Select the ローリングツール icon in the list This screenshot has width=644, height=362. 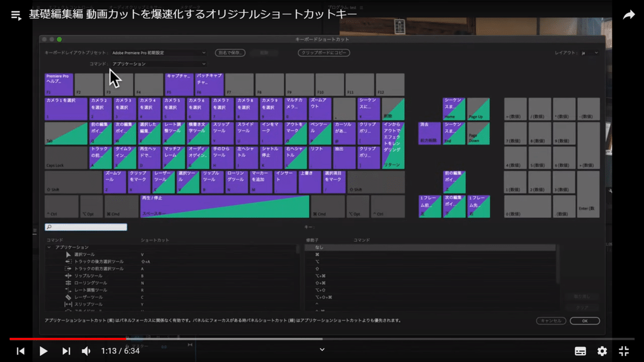click(x=68, y=283)
